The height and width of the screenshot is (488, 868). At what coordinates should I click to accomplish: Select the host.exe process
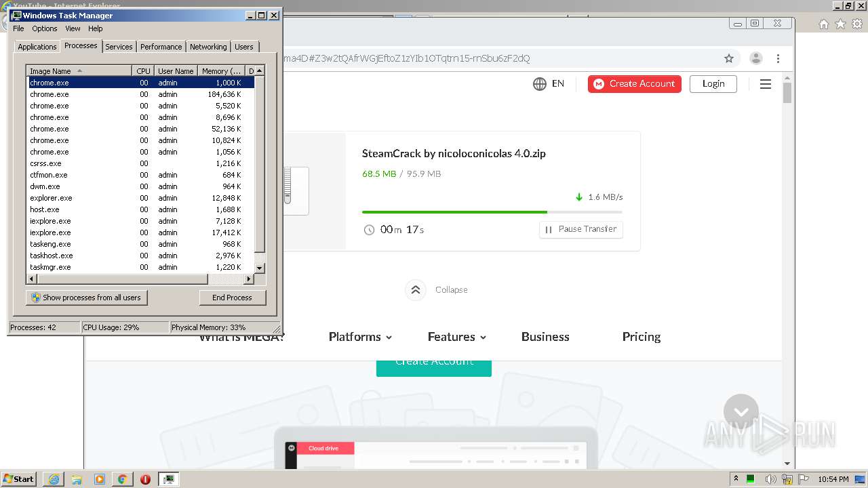(141, 209)
